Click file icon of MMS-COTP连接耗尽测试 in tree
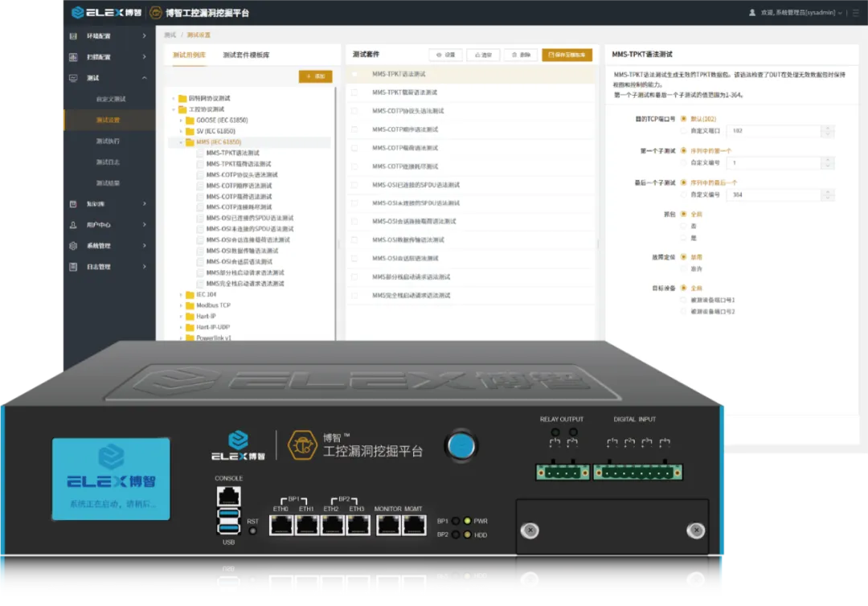Viewport: 868px width, 606px height. click(201, 207)
